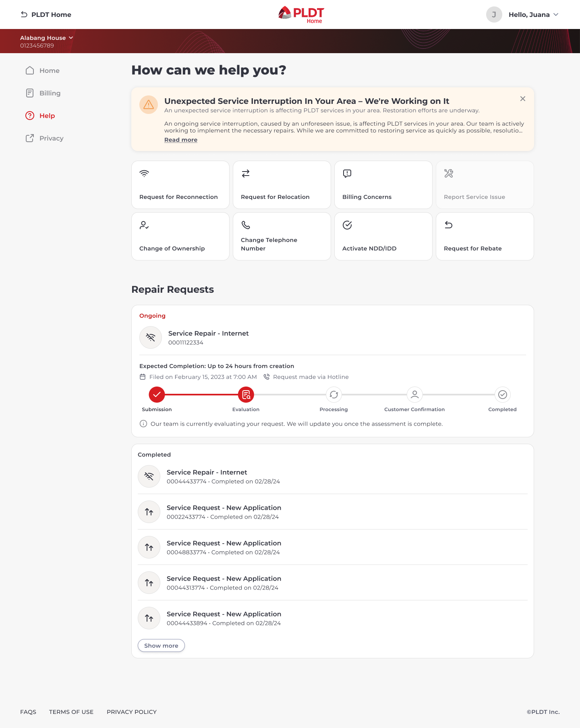Open Request for Reconnection card
The image size is (580, 728).
pos(180,185)
